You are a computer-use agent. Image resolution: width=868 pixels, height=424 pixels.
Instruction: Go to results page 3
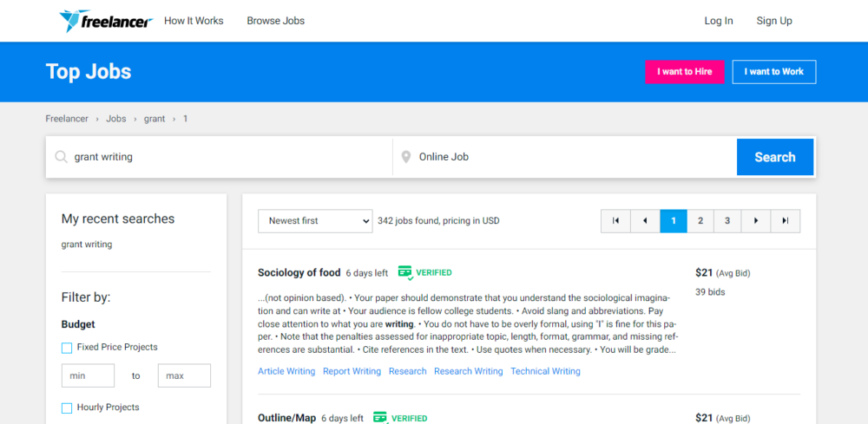727,221
